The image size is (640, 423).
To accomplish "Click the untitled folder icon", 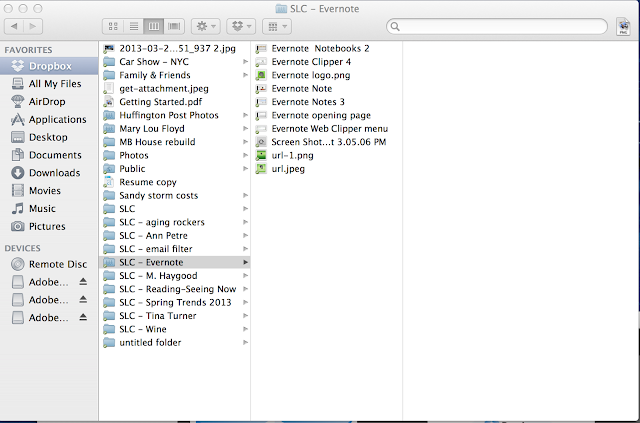I will [x=109, y=343].
